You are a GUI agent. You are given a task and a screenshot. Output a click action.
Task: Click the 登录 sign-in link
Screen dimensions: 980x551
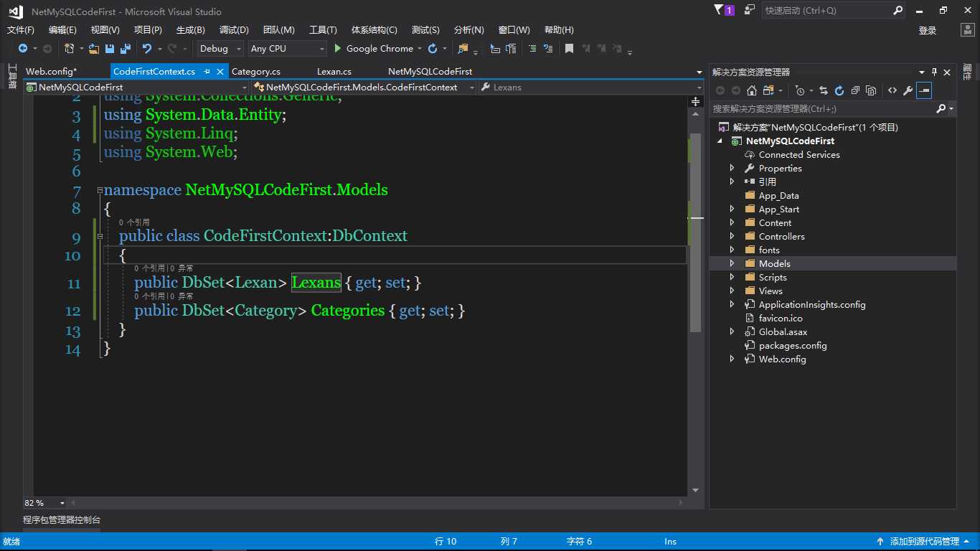pyautogui.click(x=928, y=30)
